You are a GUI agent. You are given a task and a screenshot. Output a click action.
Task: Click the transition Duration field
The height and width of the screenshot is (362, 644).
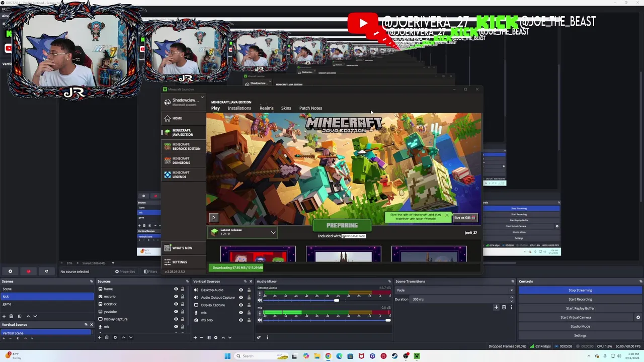tap(462, 299)
